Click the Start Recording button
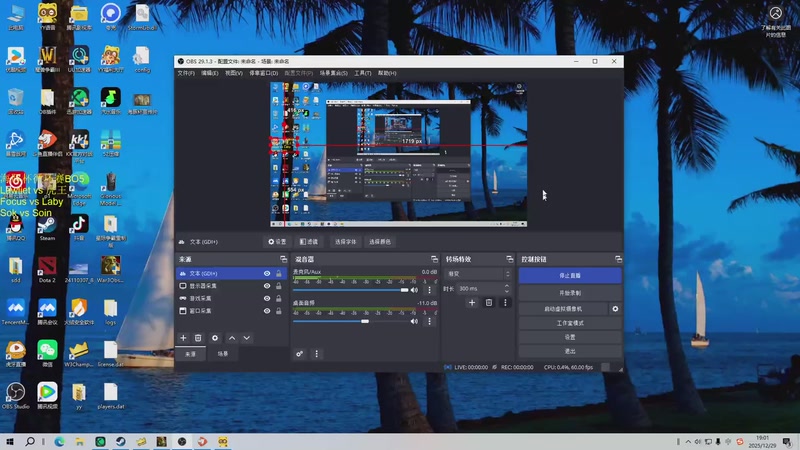The image size is (800, 450). 570,293
